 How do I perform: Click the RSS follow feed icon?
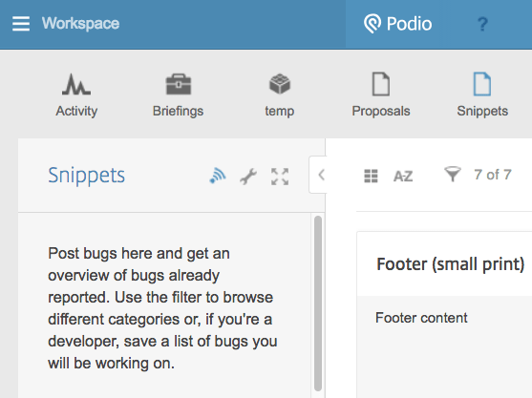click(x=218, y=176)
